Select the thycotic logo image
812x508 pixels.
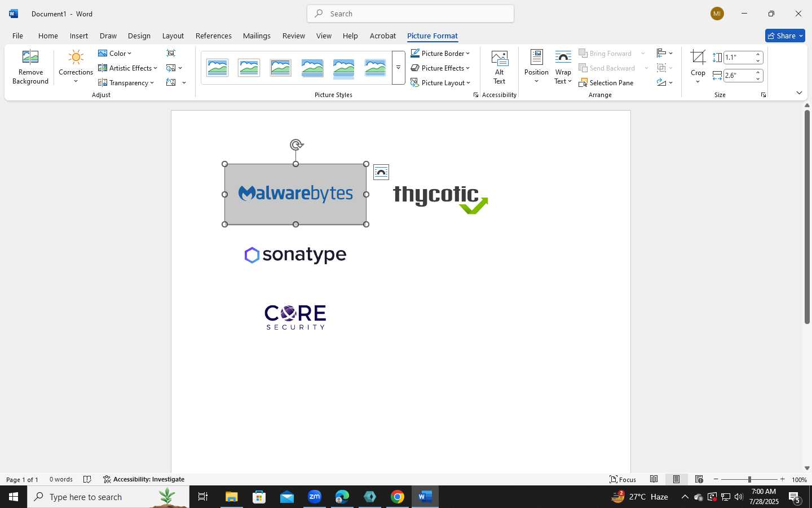440,200
